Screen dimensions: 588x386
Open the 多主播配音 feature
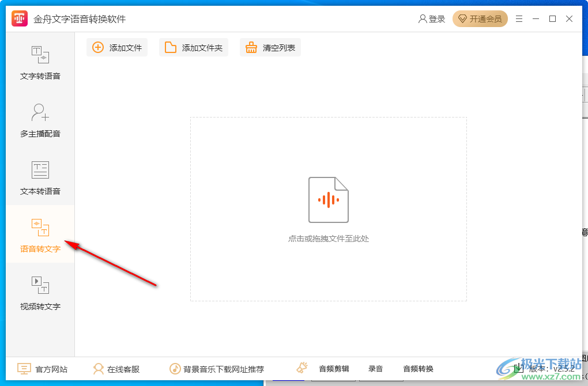(x=40, y=119)
